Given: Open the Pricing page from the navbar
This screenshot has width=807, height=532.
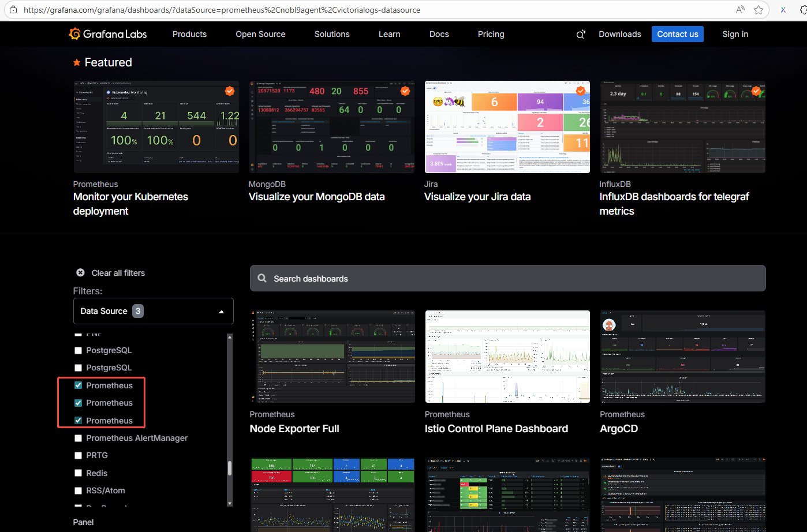Looking at the screenshot, I should pyautogui.click(x=491, y=34).
